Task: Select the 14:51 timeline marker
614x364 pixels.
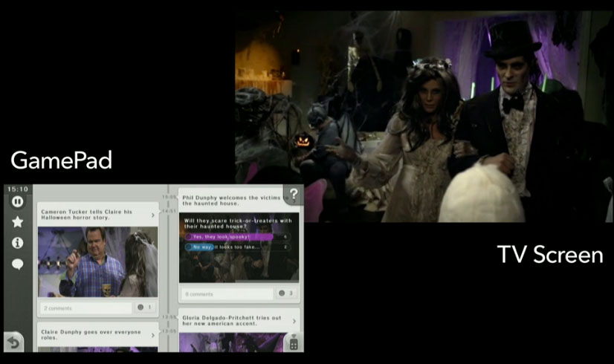Action: pos(169,211)
